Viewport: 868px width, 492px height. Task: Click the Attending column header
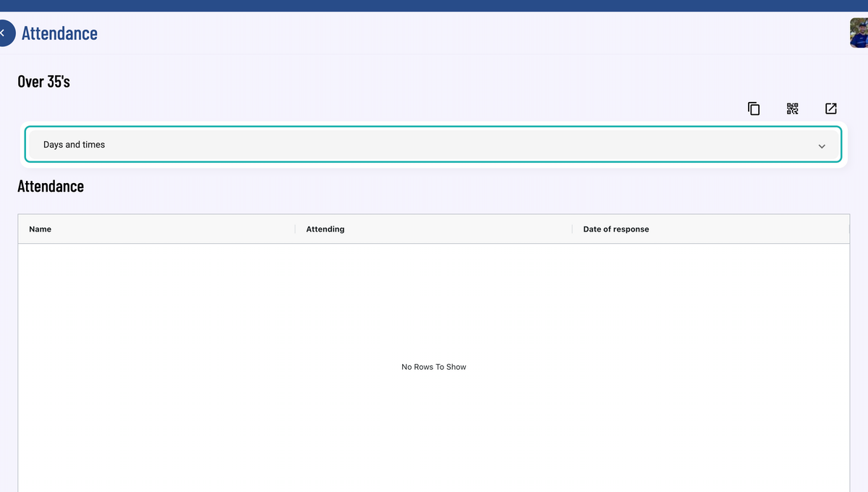click(325, 229)
